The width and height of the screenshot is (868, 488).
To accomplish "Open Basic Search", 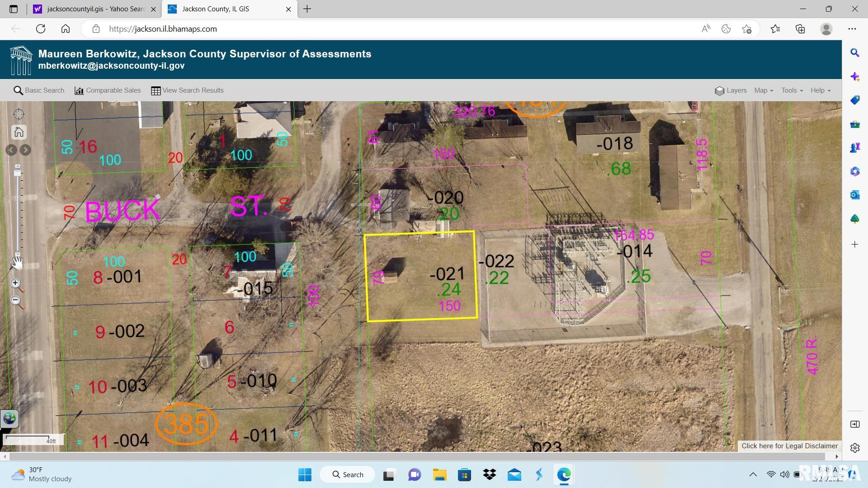I will tap(39, 90).
